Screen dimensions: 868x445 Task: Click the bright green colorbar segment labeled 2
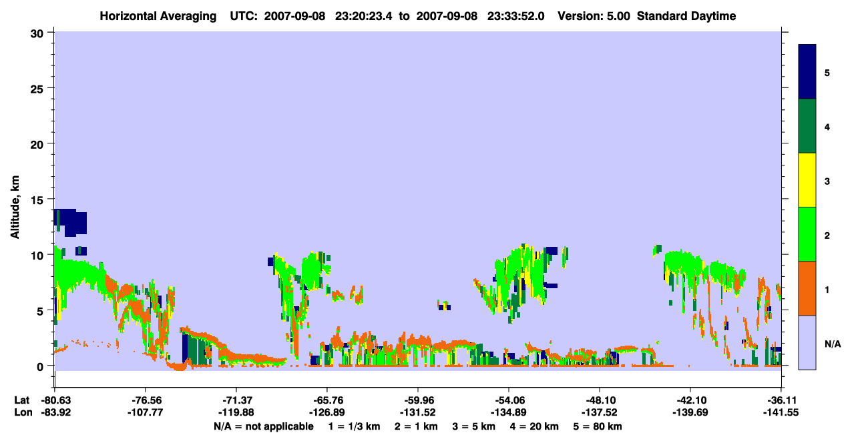point(807,234)
